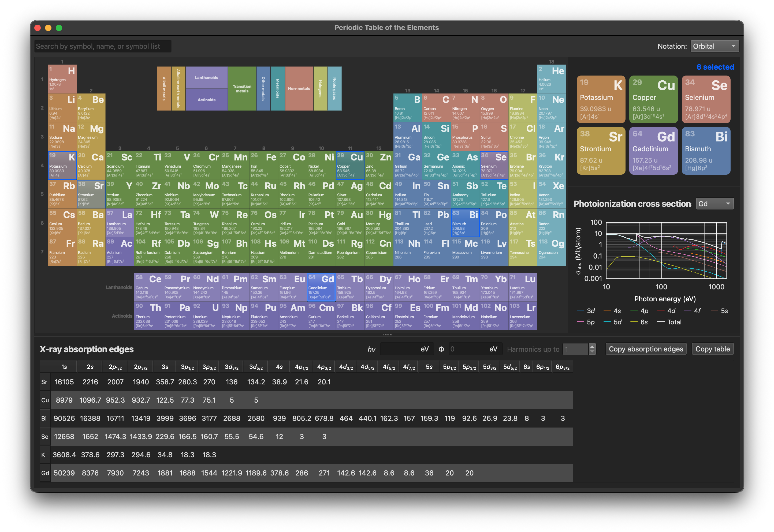Click the Copper card in the selection panel
Image resolution: width=774 pixels, height=532 pixels.
(653, 99)
